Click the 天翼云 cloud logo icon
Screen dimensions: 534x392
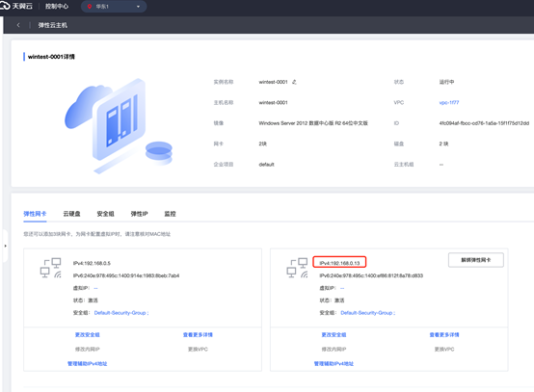click(x=5, y=6)
